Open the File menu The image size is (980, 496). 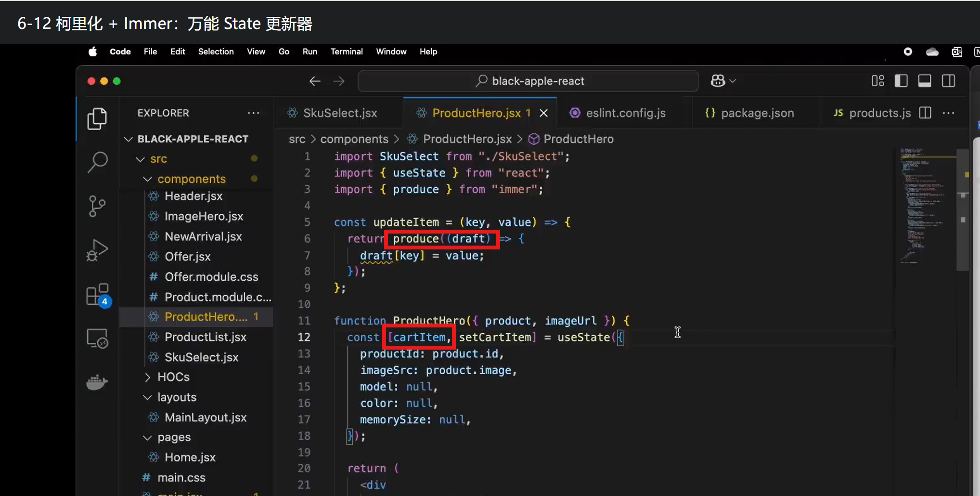point(150,52)
